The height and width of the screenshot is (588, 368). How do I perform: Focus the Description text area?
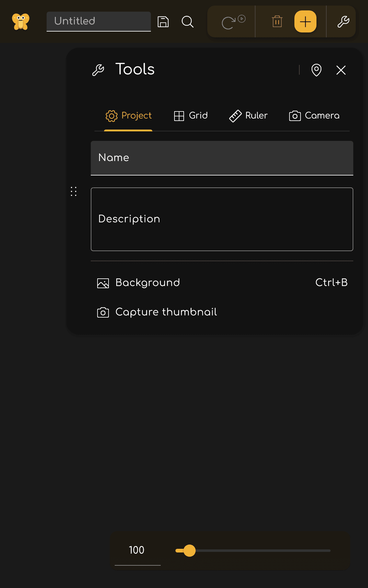222,219
